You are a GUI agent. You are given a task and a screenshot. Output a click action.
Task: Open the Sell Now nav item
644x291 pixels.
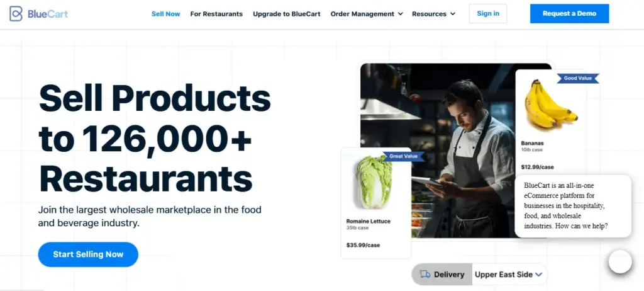click(166, 14)
